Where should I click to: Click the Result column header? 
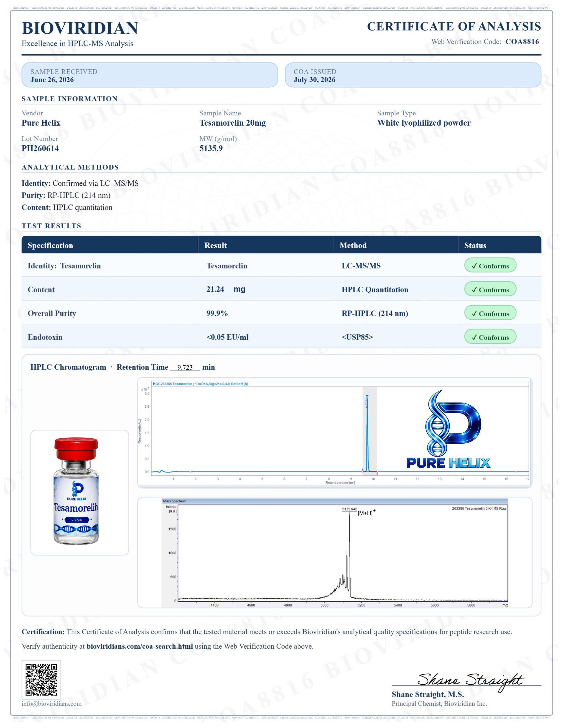click(215, 245)
